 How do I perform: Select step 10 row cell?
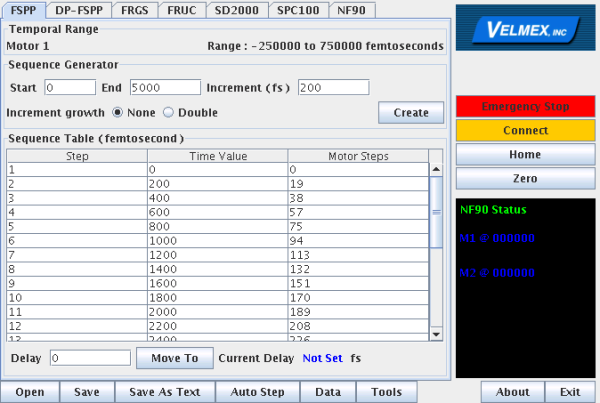77,298
